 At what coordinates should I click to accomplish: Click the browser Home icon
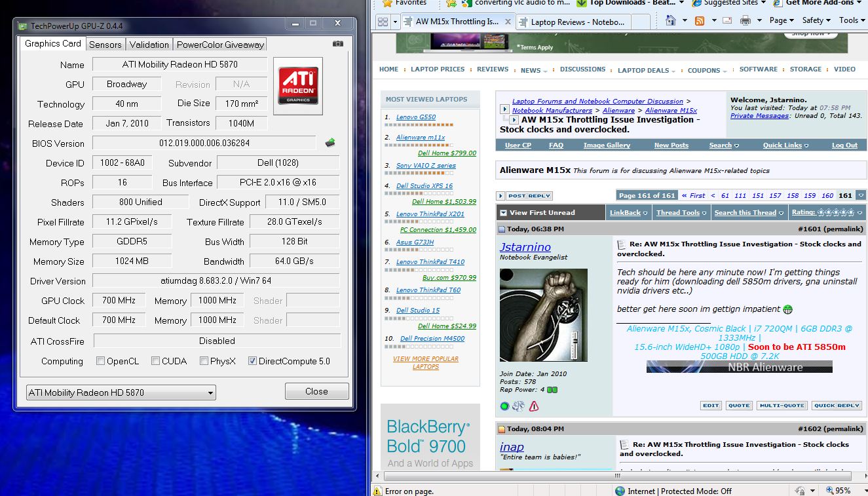[670, 20]
